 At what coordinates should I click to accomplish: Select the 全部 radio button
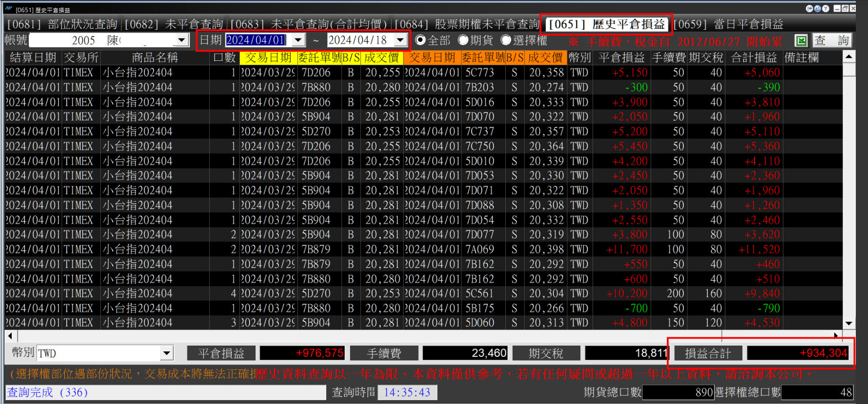421,40
